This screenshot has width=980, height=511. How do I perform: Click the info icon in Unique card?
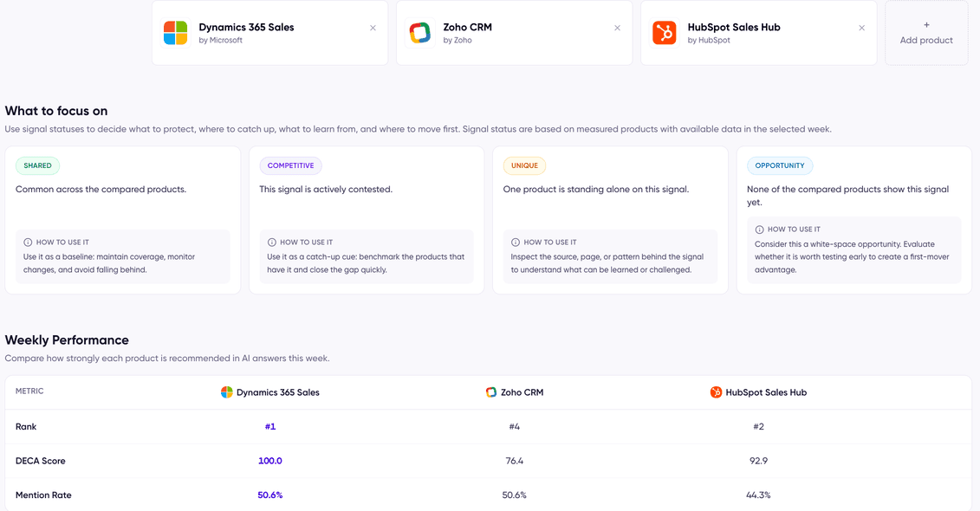click(515, 243)
